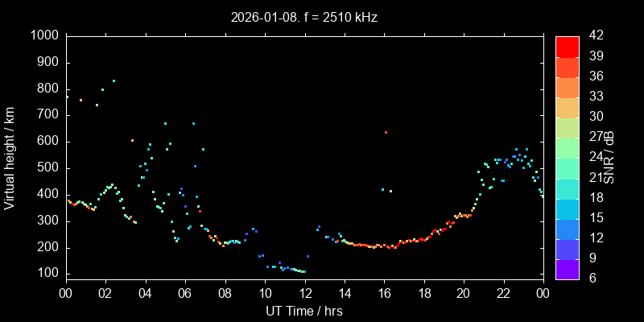Select the 12 tick on the time axis

(304, 294)
